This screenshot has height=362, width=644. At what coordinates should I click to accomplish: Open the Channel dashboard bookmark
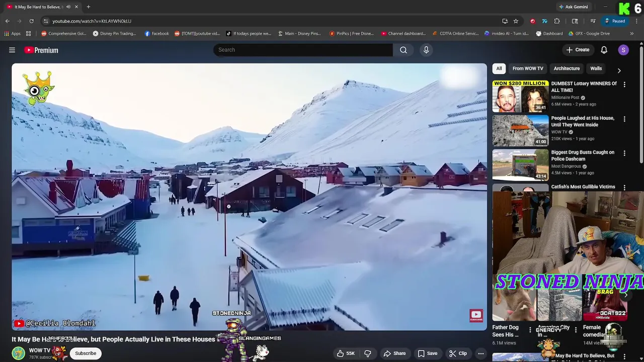coord(403,34)
